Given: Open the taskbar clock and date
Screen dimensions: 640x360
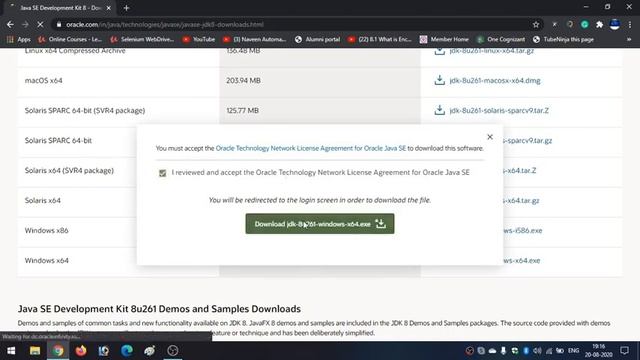Looking at the screenshot, I should (x=599, y=351).
